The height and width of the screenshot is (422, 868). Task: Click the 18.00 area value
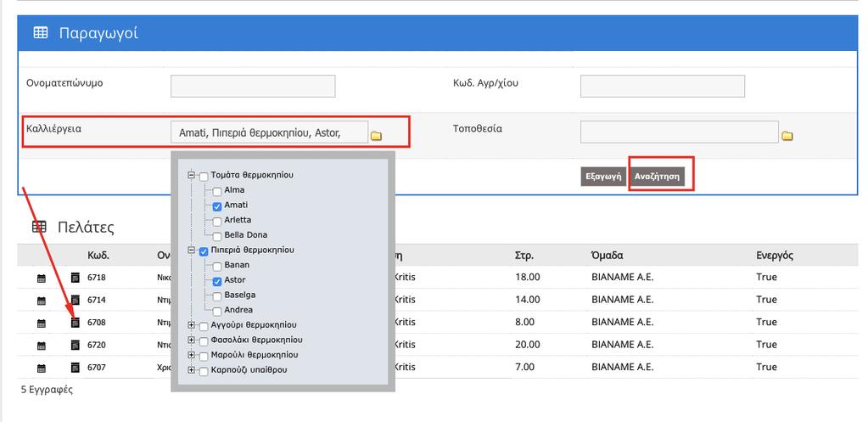click(x=528, y=277)
